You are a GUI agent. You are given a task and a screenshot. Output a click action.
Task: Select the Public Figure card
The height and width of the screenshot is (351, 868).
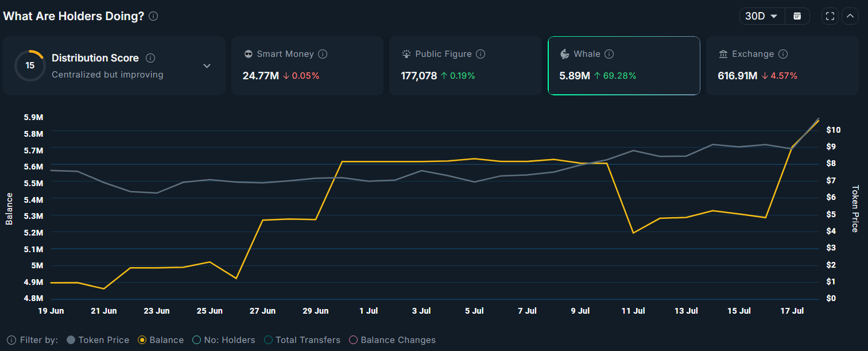tap(465, 65)
